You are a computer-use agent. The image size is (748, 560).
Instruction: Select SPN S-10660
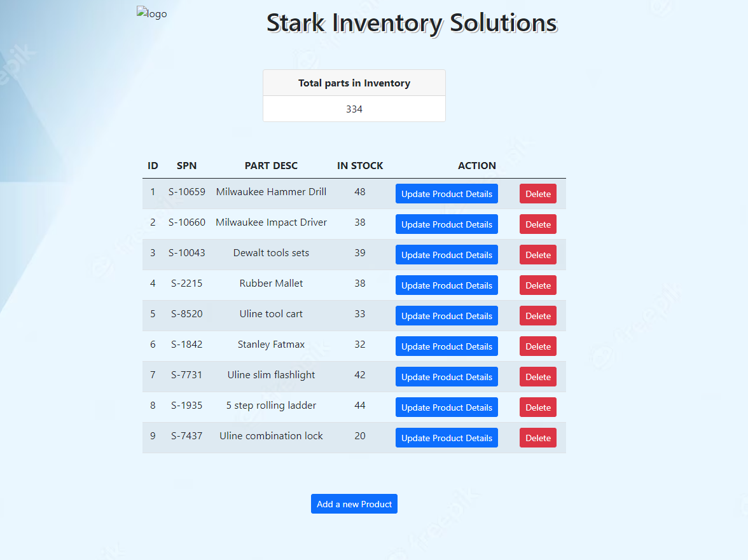[186, 222]
